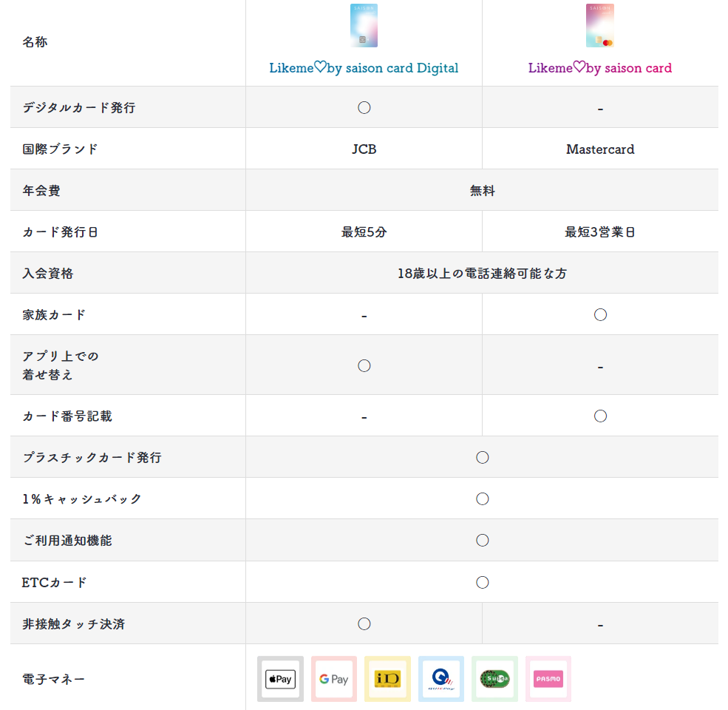Click the Apple Pay icon
Viewport: 728px width, 710px height.
click(280, 679)
